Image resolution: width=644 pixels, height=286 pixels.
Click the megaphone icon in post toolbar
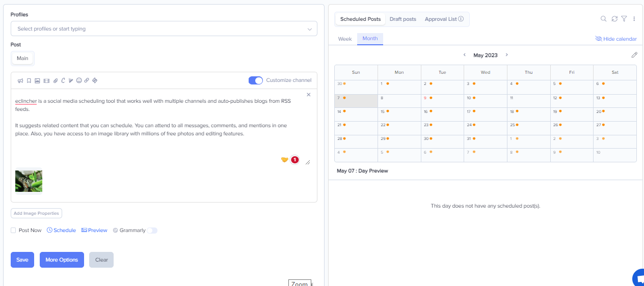[x=21, y=80]
